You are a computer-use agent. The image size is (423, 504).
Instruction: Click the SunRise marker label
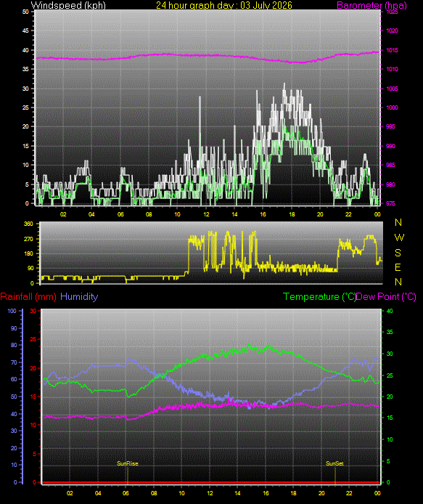click(128, 463)
